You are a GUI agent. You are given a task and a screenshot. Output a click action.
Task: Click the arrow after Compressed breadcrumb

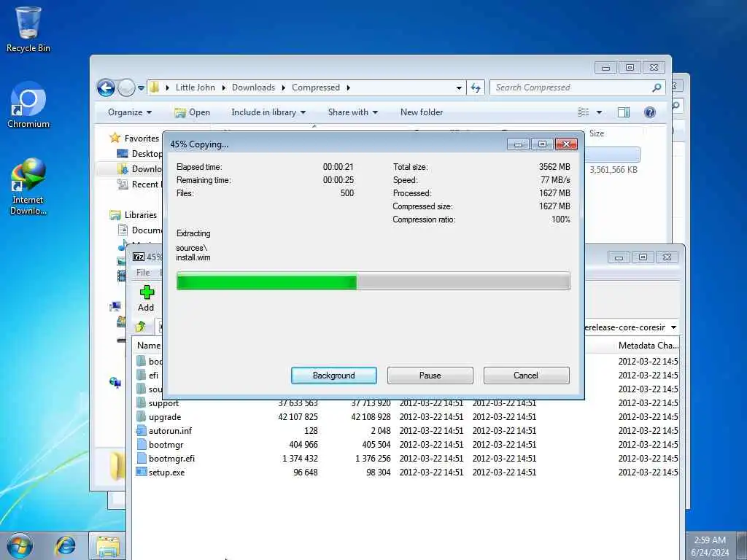pos(349,87)
